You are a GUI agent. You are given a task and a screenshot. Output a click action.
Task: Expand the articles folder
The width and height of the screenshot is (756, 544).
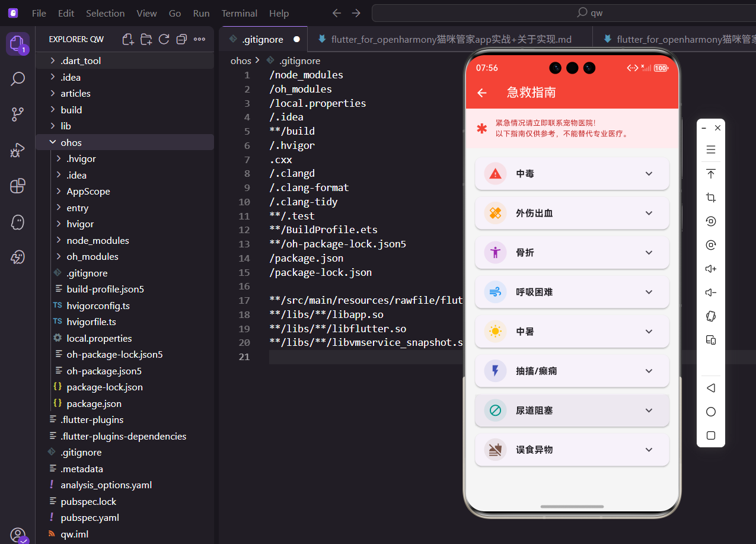click(x=125, y=93)
